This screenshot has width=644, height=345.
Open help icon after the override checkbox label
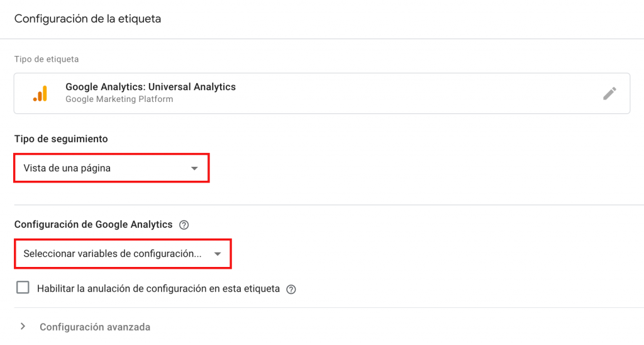291,290
